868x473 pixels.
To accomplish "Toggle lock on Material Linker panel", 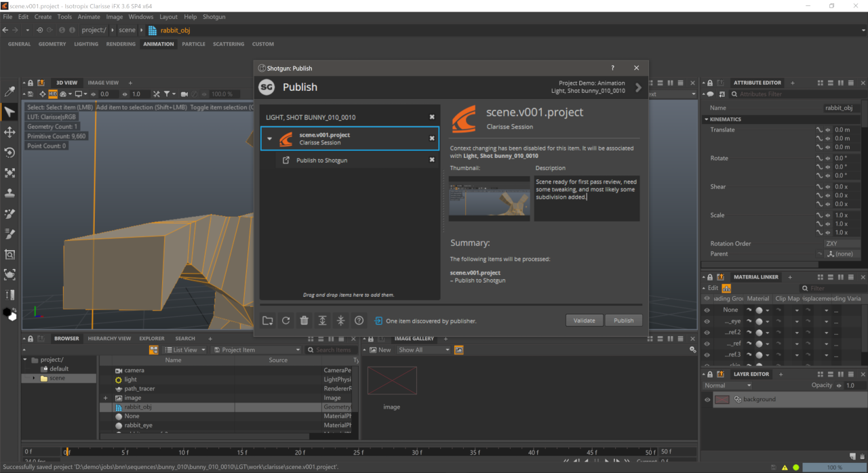I will coord(711,277).
